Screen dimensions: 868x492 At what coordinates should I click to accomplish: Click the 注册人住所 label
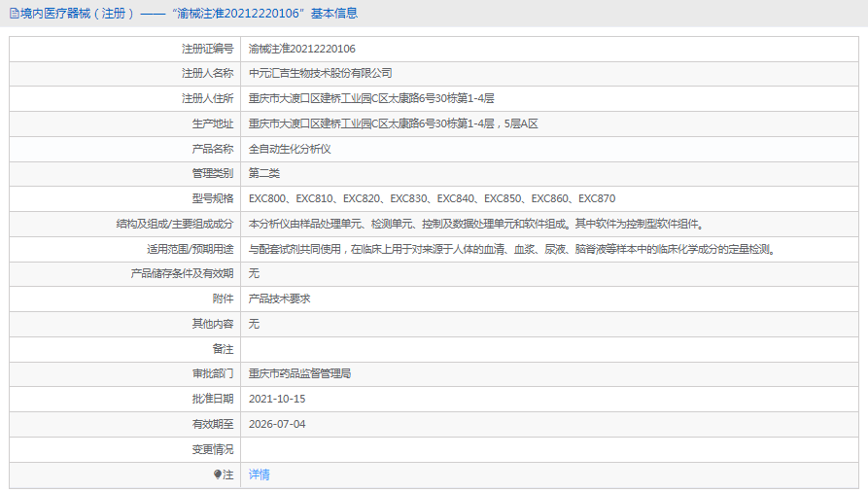pyautogui.click(x=208, y=98)
